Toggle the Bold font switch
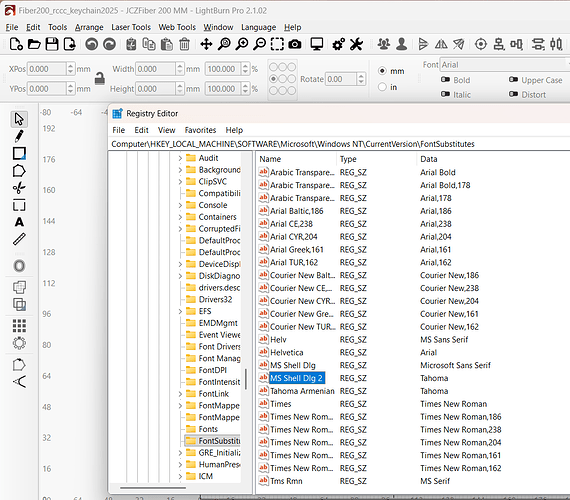This screenshot has width=570, height=500. click(x=445, y=80)
